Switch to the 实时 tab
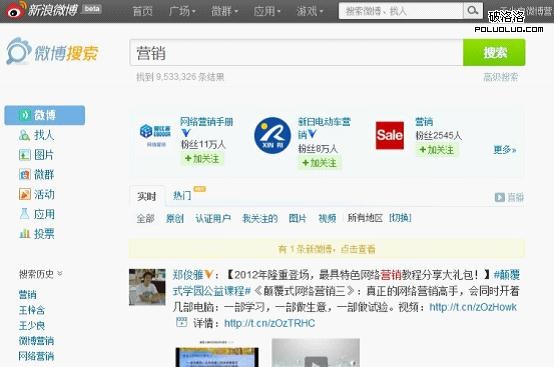The width and height of the screenshot is (554, 367). 147,196
